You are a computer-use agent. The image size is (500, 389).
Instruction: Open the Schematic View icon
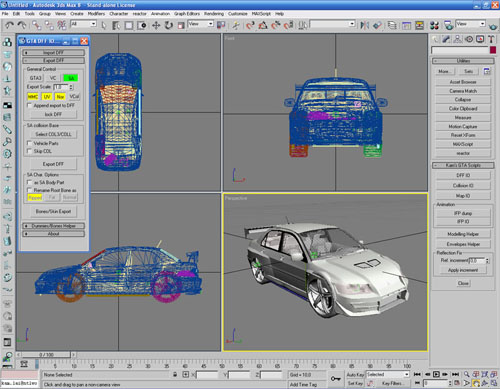[419, 25]
